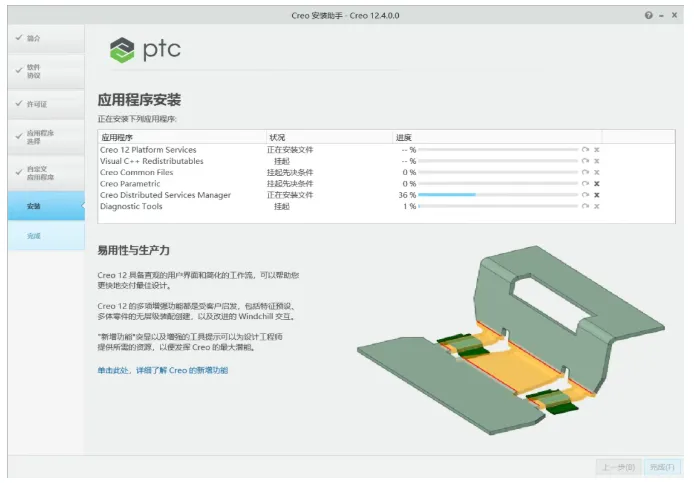Viewport: 694px width, 483px height.
Task: Click the help question mark icon
Action: [648, 15]
